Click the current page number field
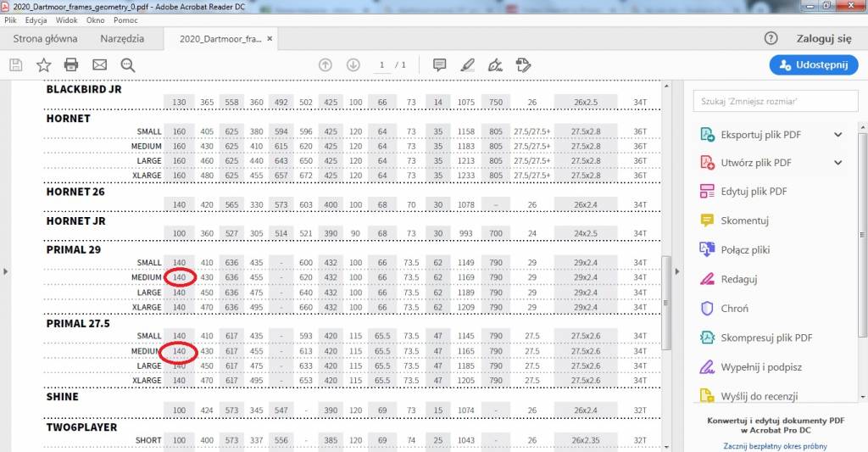868x452 pixels. coord(381,64)
